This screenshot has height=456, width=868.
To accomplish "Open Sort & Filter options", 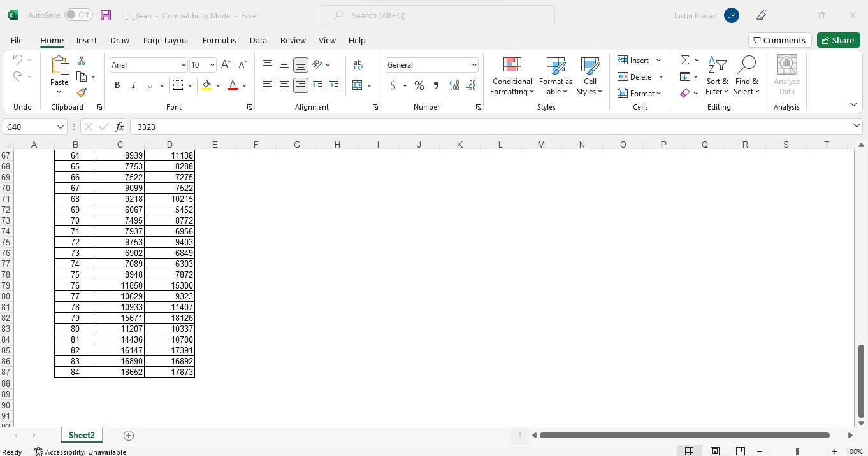I will [x=716, y=76].
